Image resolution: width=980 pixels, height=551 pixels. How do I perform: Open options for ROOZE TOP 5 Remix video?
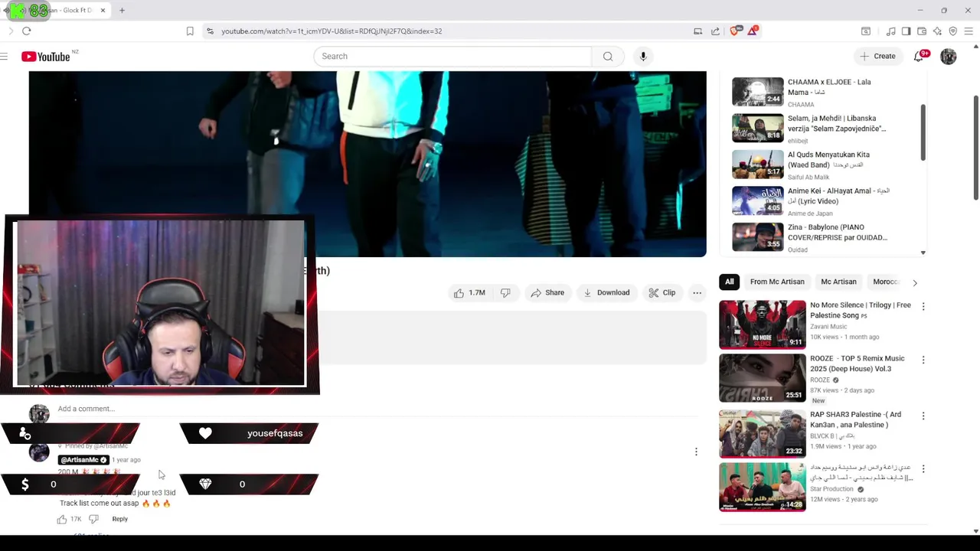pyautogui.click(x=923, y=360)
